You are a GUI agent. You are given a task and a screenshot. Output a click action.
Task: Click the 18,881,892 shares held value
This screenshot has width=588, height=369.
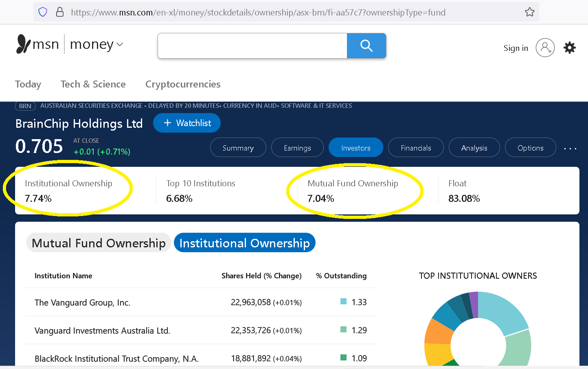coord(251,358)
